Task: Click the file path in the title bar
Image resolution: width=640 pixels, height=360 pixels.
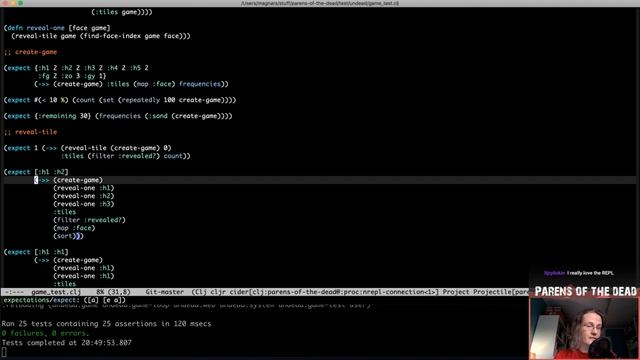Action: click(x=320, y=3)
